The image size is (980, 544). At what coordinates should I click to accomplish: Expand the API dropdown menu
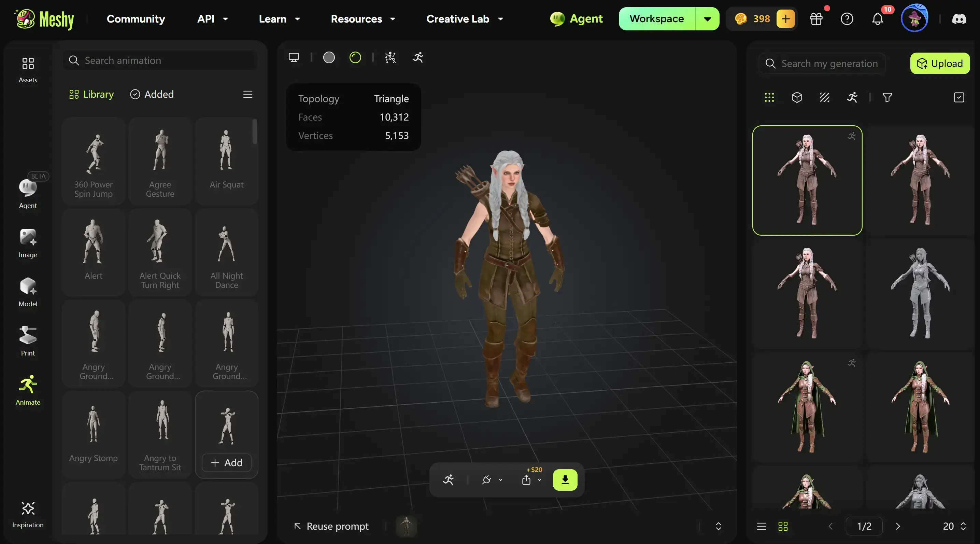click(225, 19)
